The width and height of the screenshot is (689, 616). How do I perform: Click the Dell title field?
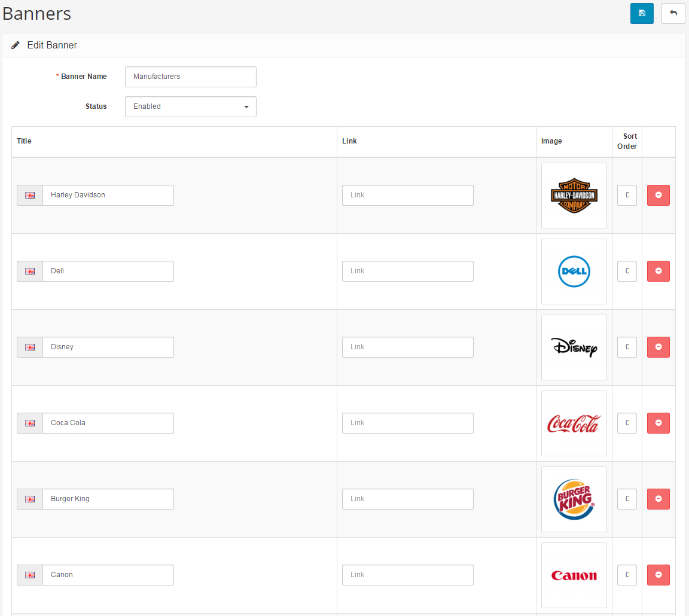click(x=108, y=271)
